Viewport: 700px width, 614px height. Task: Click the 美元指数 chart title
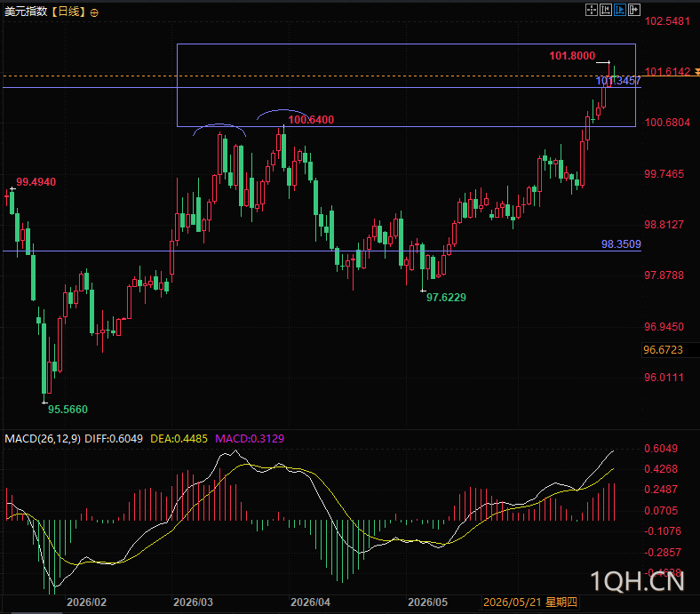(x=26, y=12)
